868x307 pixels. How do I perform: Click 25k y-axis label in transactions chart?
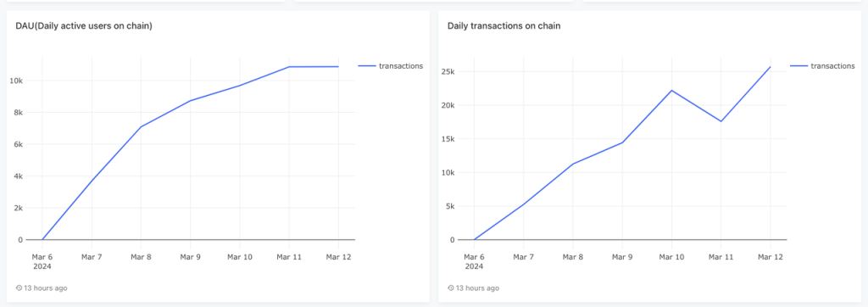[448, 71]
